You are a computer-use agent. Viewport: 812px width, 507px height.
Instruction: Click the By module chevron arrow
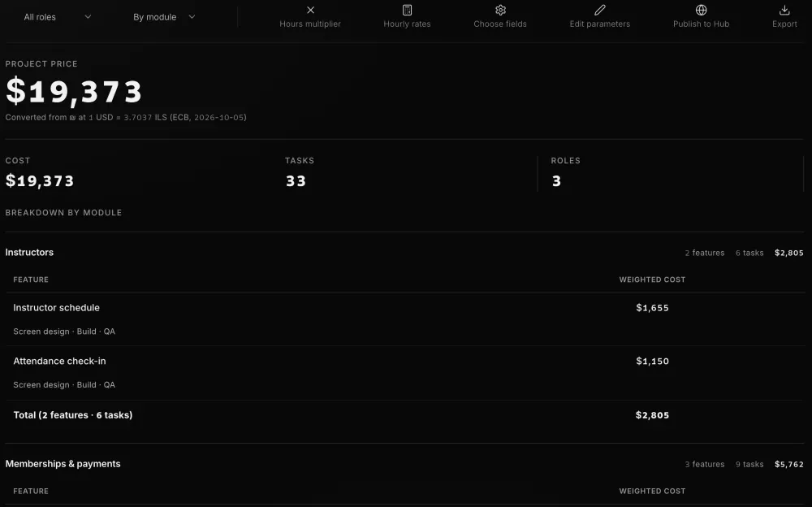(192, 16)
